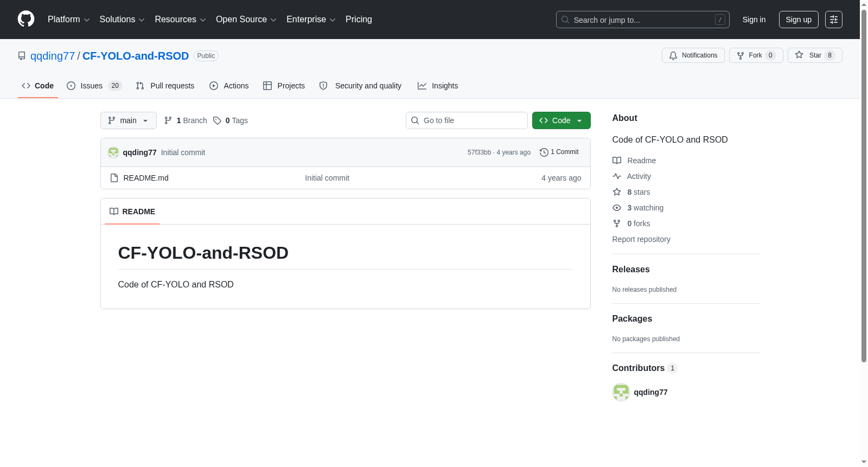Click the Issues count badge 20

pos(115,86)
